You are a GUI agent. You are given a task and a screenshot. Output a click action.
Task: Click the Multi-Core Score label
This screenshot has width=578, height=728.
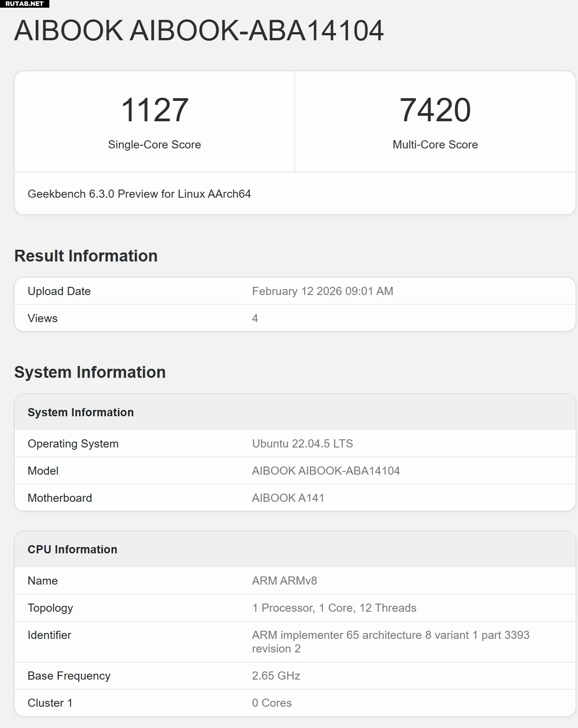tap(435, 145)
